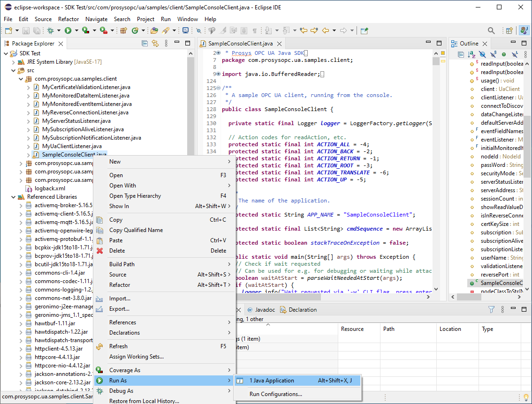Click the Problems view filter icon
This screenshot has height=404, width=532.
pos(491,309)
